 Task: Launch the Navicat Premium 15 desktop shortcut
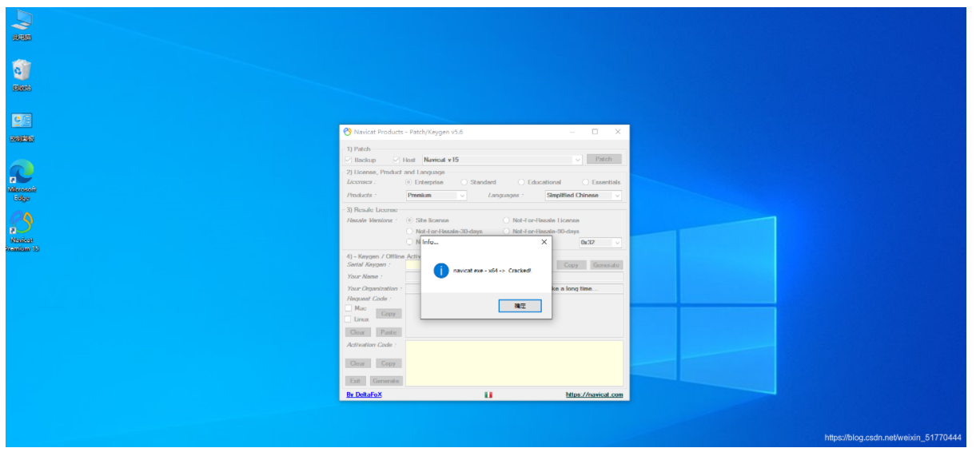(x=22, y=231)
